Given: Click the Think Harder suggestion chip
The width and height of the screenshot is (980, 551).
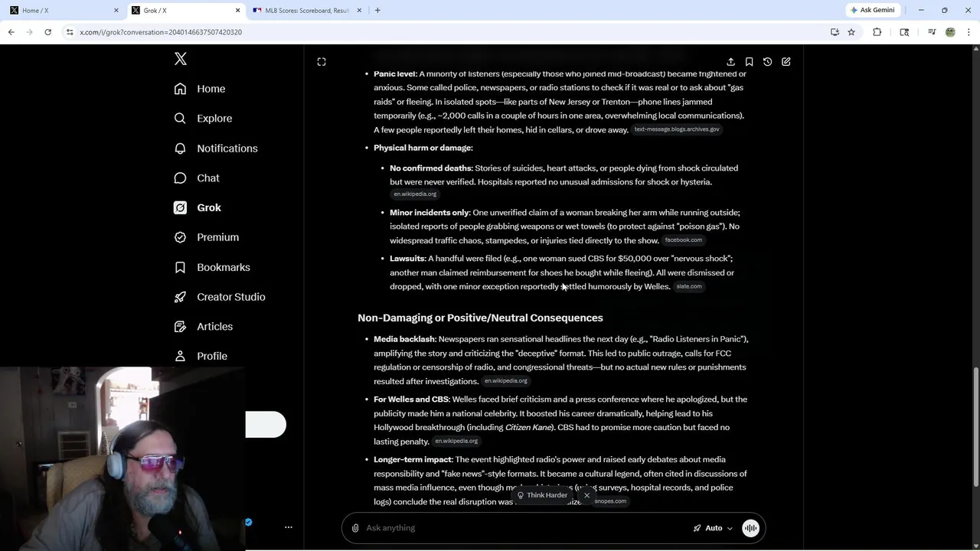Looking at the screenshot, I should click(x=542, y=495).
